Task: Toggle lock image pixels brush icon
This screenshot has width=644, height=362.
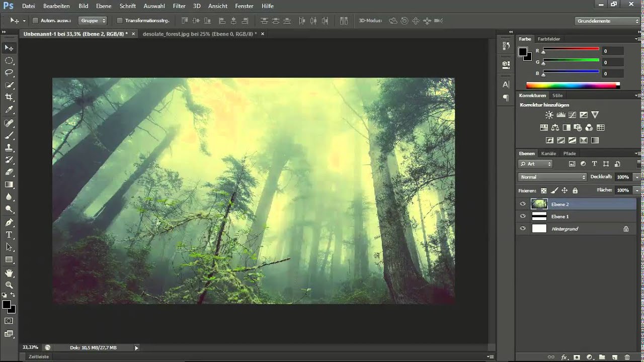Action: (554, 191)
